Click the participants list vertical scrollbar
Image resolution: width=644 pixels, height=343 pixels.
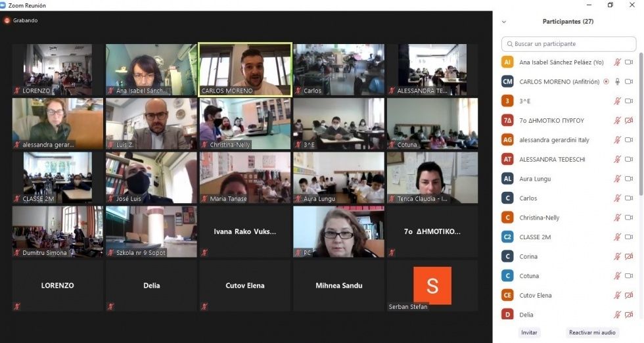pos(641,124)
